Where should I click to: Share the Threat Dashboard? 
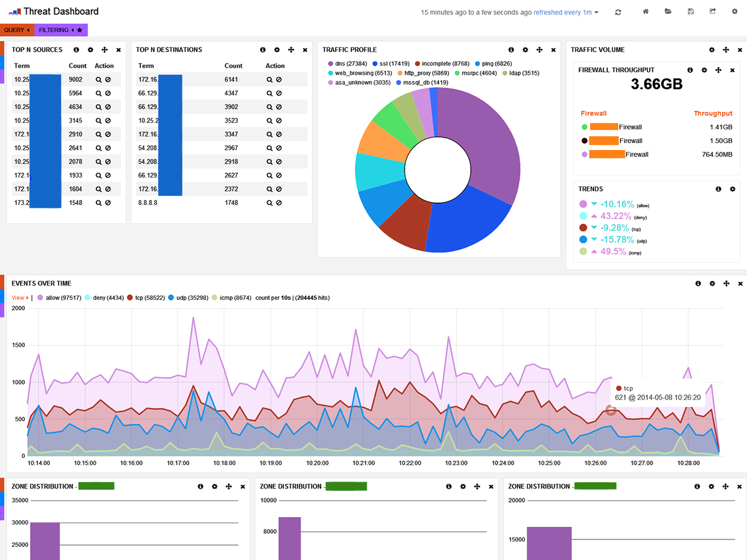coord(713,11)
